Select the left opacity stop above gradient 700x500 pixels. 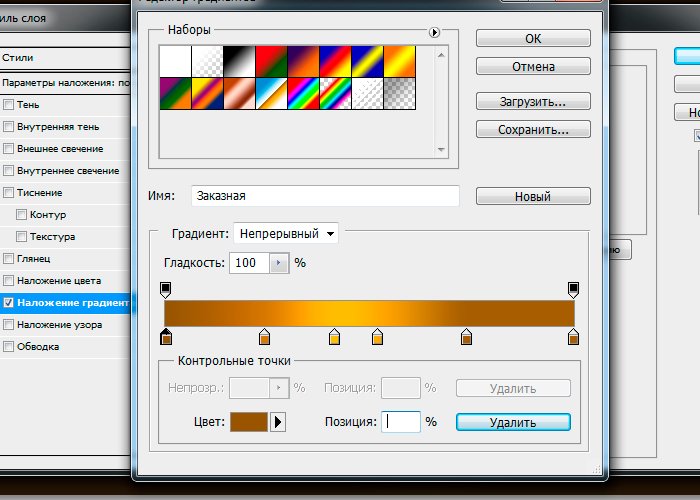point(166,289)
